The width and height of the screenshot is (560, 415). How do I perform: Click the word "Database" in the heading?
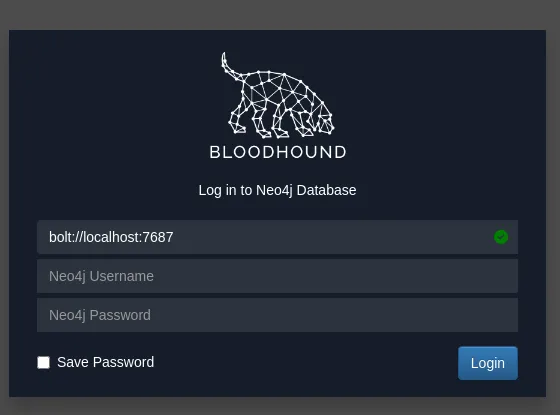326,190
